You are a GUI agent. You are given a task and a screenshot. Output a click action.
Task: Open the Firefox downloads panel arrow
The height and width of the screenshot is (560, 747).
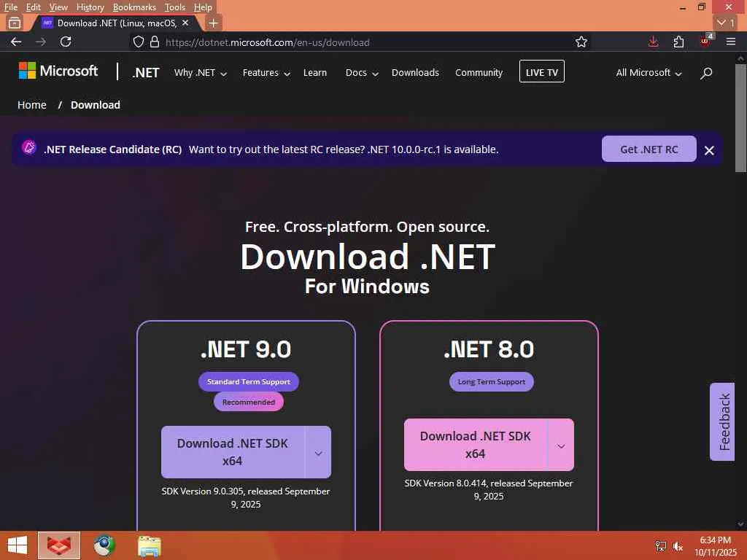[x=653, y=42]
